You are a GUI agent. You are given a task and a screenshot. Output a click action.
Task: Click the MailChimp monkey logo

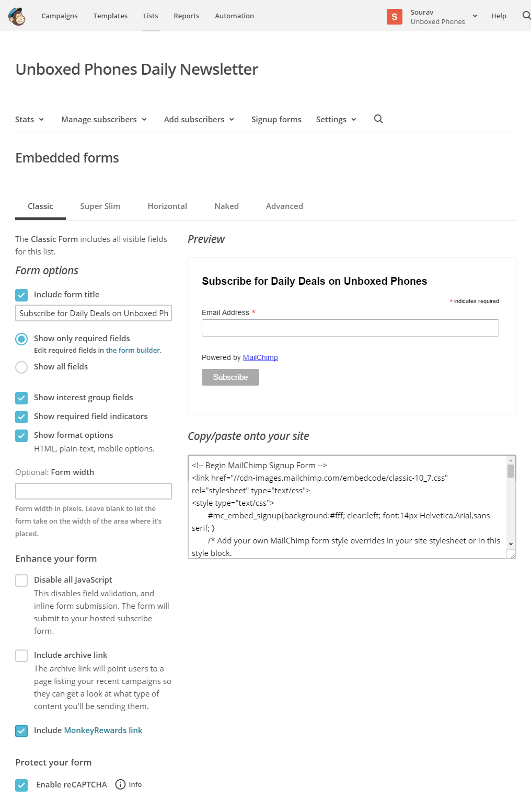(x=17, y=16)
